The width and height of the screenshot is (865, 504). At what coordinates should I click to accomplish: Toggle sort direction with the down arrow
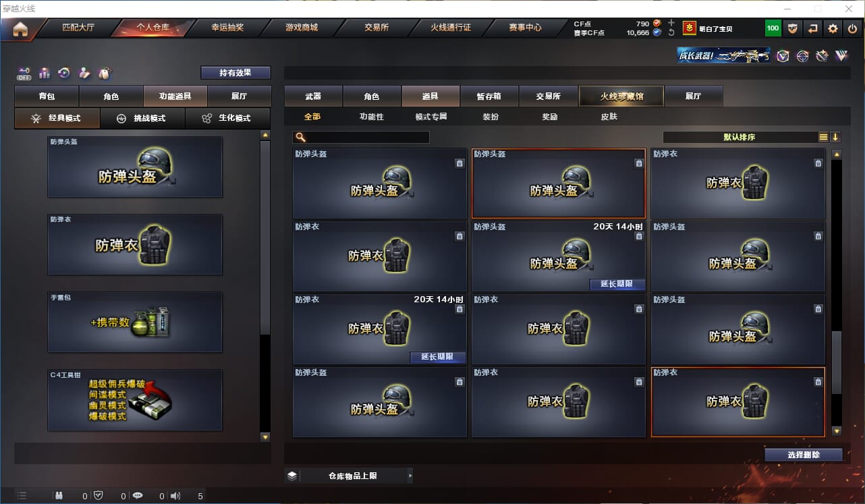coord(835,137)
